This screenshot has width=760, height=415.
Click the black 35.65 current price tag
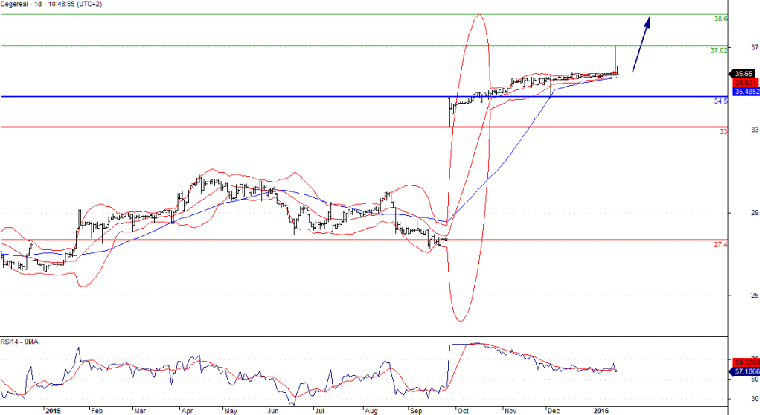pyautogui.click(x=742, y=73)
